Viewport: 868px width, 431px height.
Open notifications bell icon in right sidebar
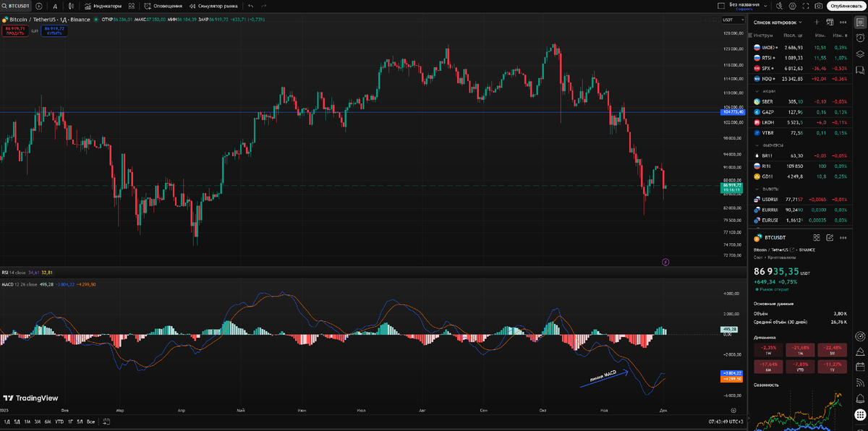[x=860, y=398]
